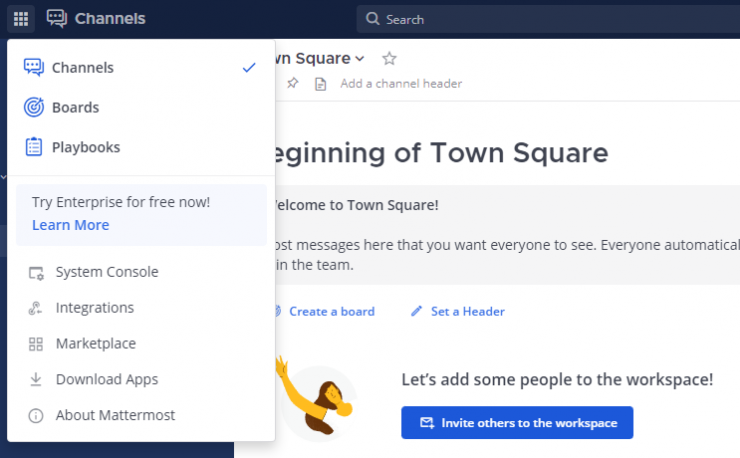Click the Welcome to Town Square text
The width and height of the screenshot is (740, 458).
pos(355,205)
